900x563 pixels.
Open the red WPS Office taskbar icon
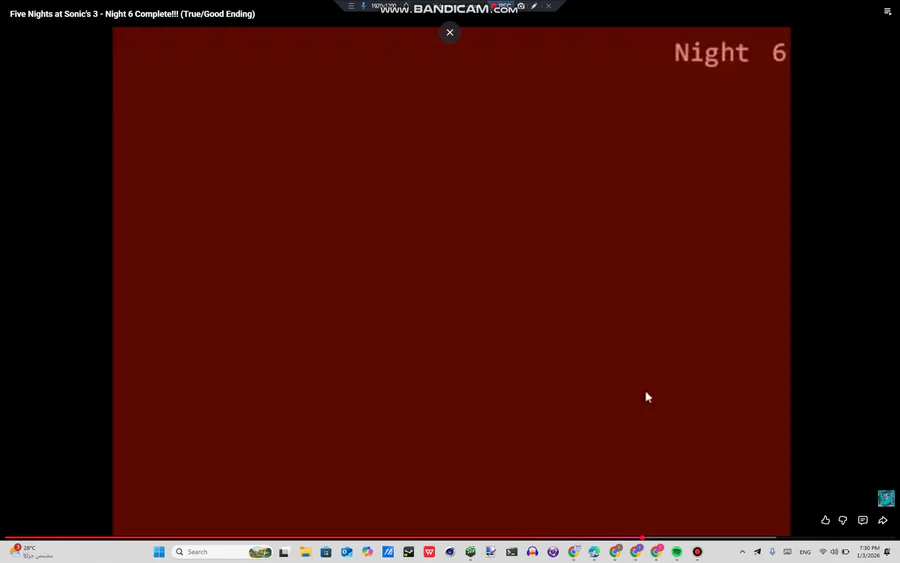click(429, 552)
